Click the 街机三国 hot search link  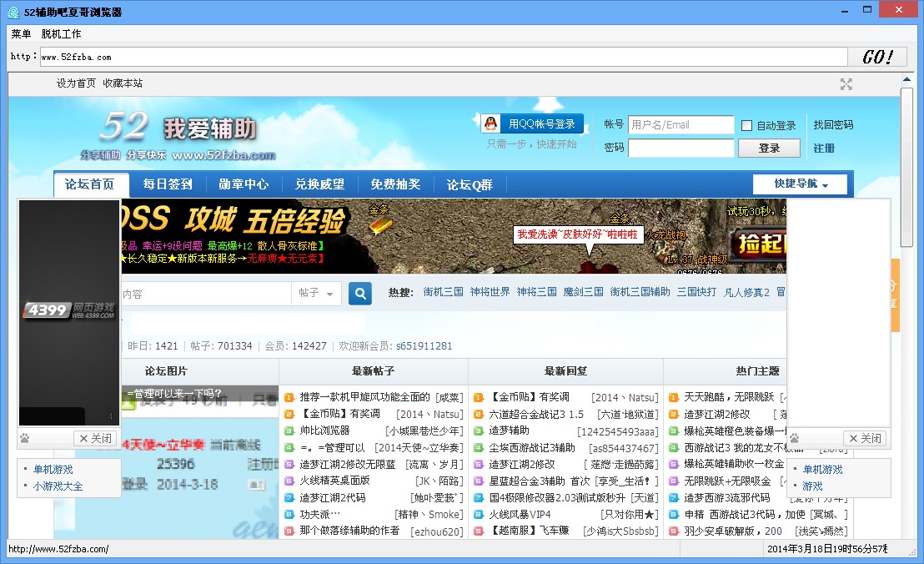(x=443, y=292)
